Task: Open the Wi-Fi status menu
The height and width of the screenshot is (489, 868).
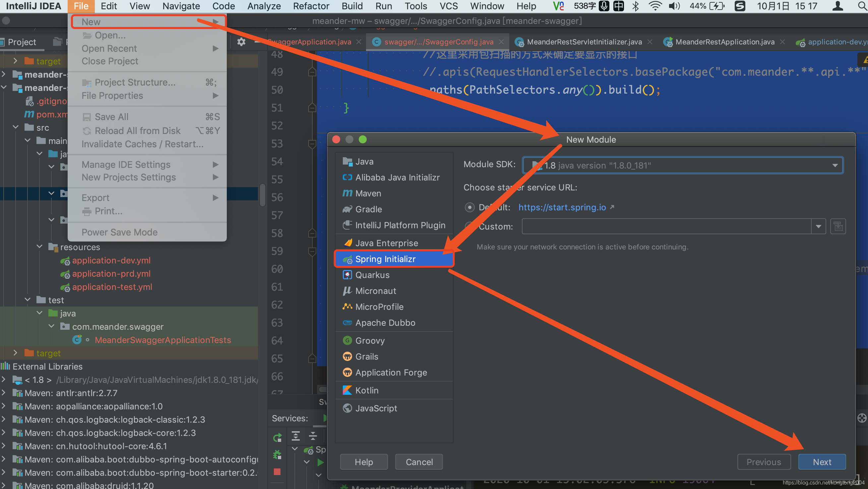Action: coord(655,6)
